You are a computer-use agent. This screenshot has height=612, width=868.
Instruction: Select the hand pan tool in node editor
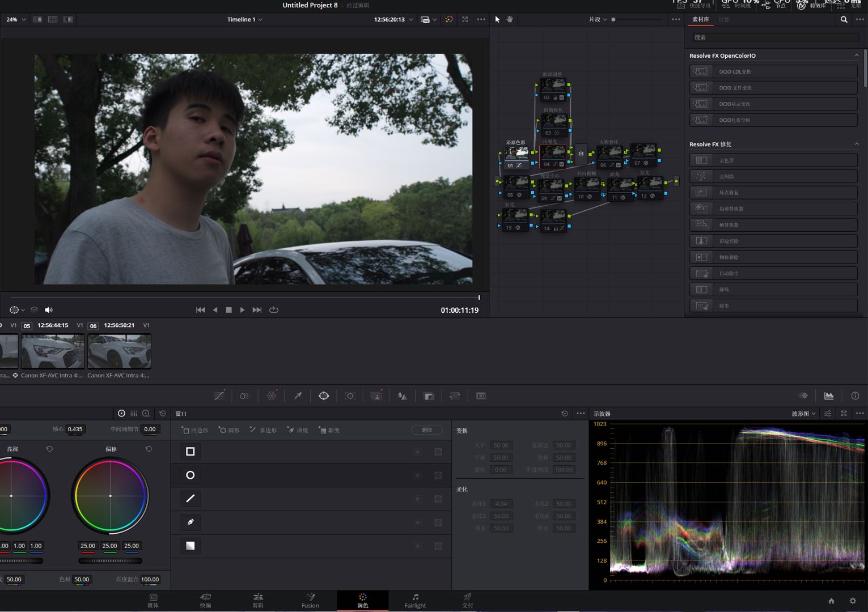tap(510, 19)
